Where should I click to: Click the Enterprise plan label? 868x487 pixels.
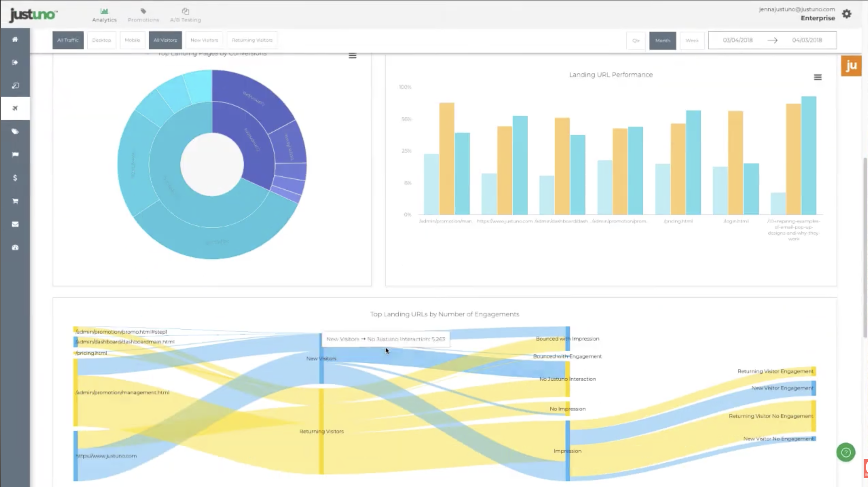(x=818, y=18)
